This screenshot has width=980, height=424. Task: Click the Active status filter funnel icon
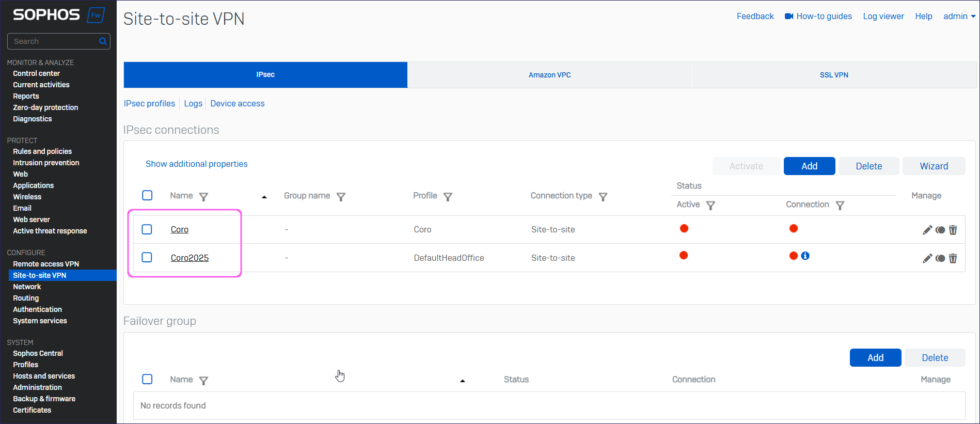click(710, 206)
